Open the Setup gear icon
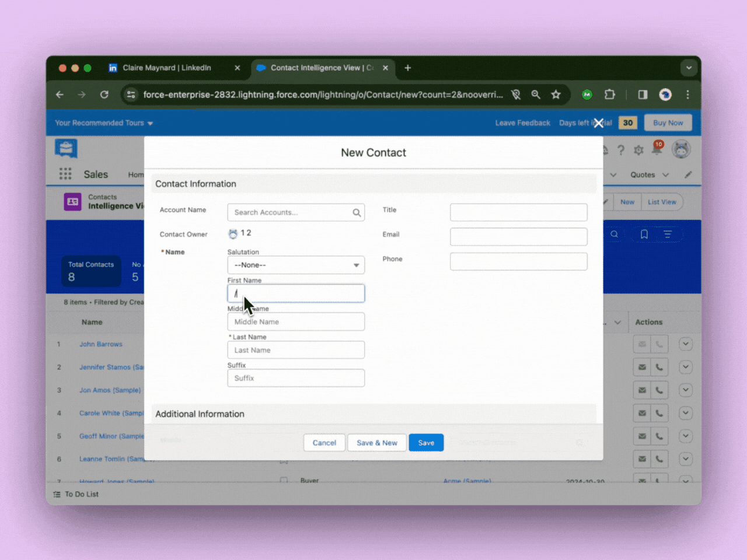The height and width of the screenshot is (560, 747). click(638, 150)
